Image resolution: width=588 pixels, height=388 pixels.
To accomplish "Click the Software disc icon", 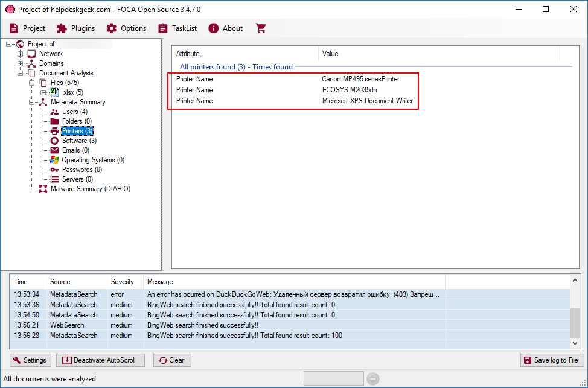I will click(x=54, y=141).
